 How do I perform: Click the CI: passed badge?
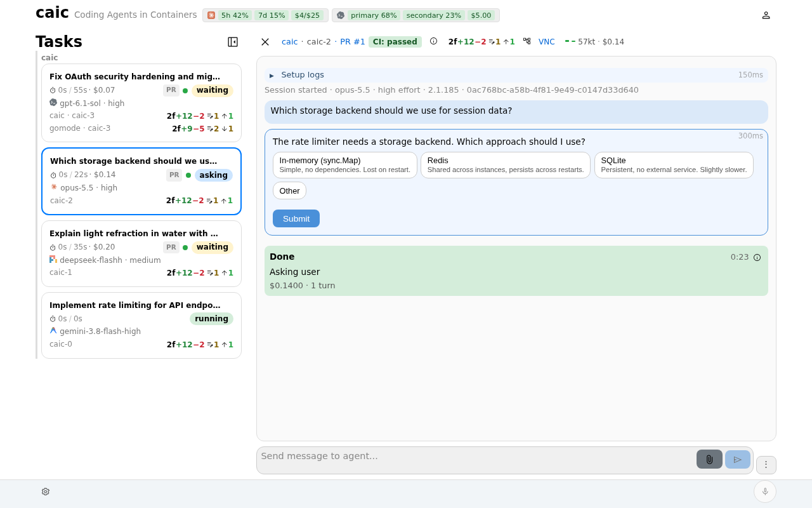click(x=395, y=42)
